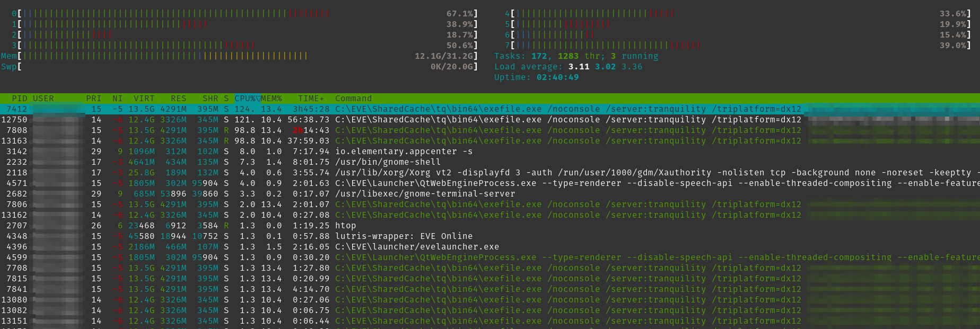Image resolution: width=980 pixels, height=329 pixels.
Task: Click the CPU 6 usage meter at 15.4%
Action: pyautogui.click(x=738, y=35)
